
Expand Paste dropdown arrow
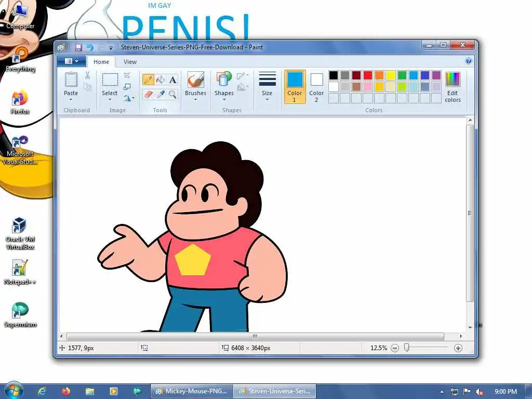coord(71,100)
